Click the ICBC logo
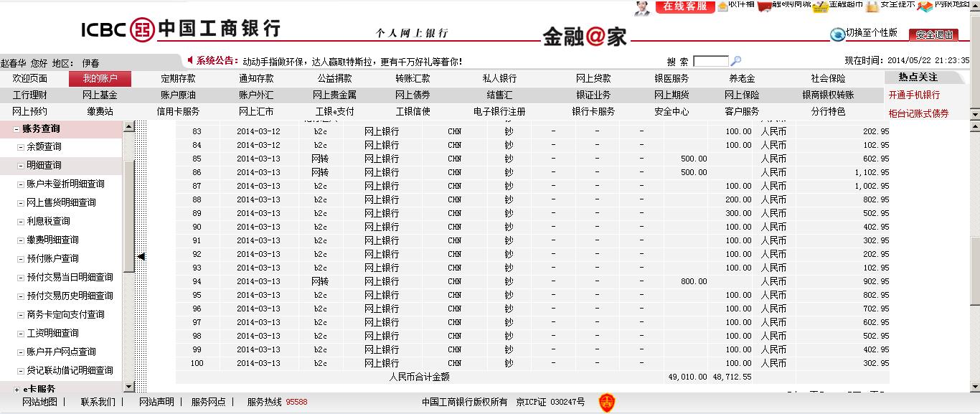 pyautogui.click(x=182, y=29)
